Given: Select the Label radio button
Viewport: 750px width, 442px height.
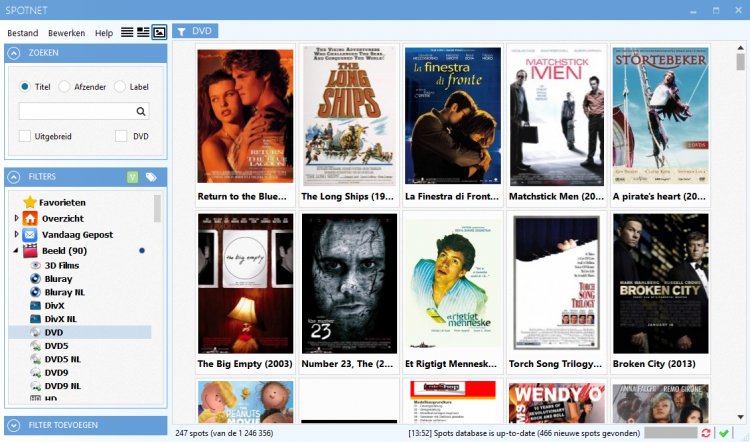Looking at the screenshot, I should tap(120, 87).
